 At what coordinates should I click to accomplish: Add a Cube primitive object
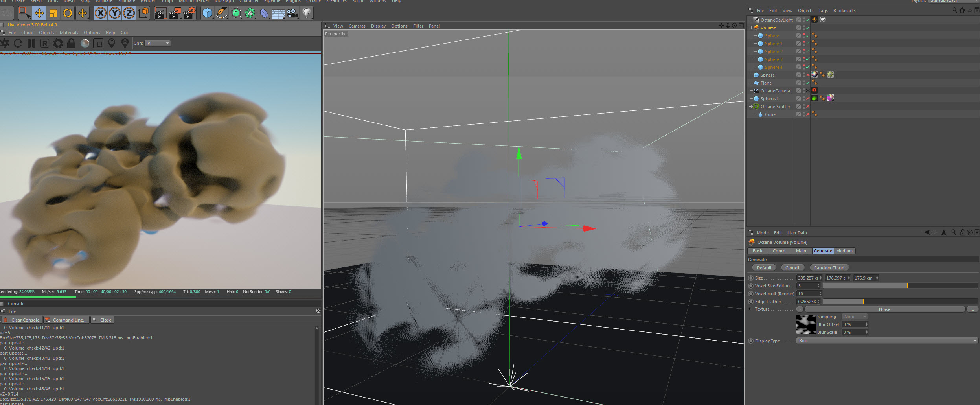[x=207, y=13]
